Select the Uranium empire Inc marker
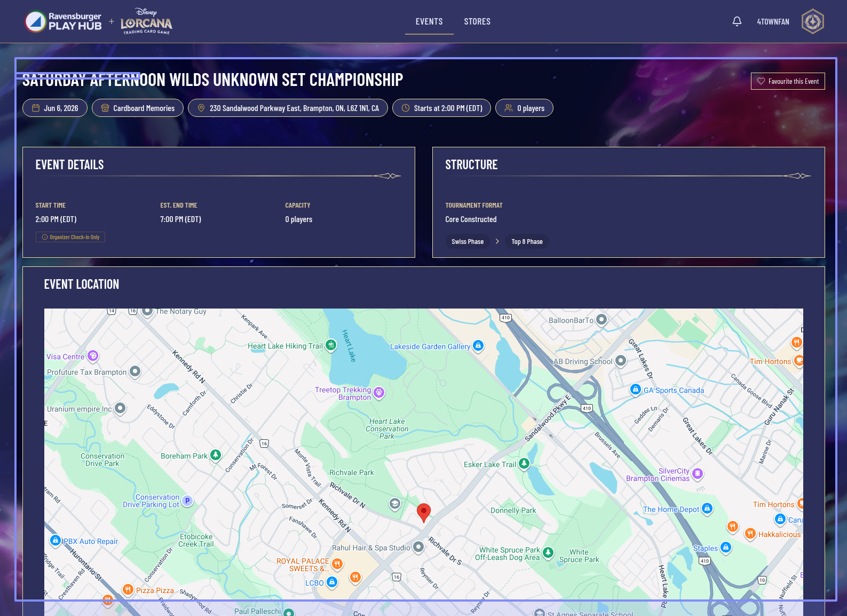The width and height of the screenshot is (847, 616). tap(121, 409)
